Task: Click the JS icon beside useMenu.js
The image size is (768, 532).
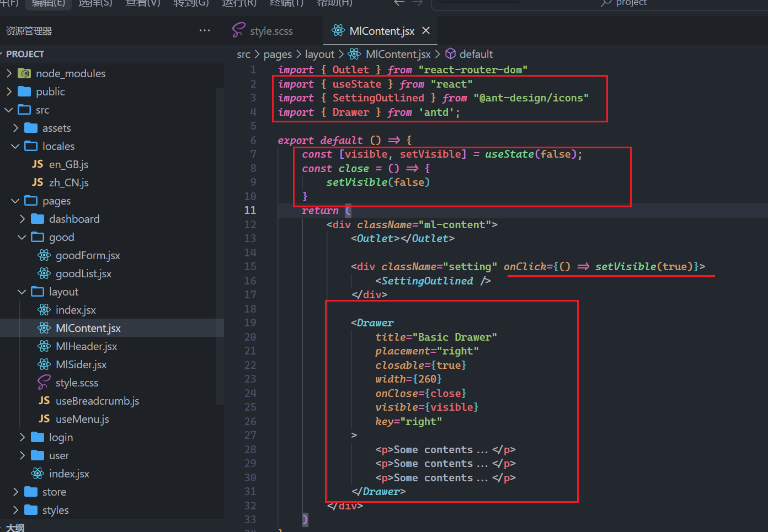Action: (44, 418)
